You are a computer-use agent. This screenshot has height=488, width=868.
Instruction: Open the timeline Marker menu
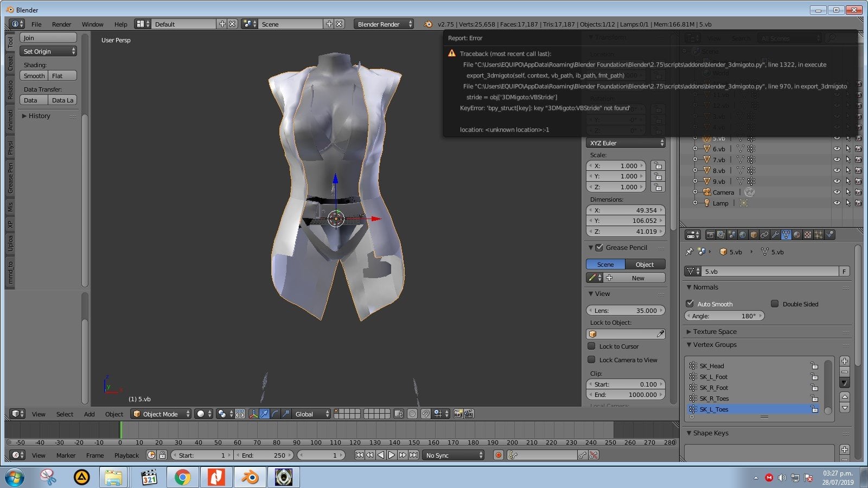click(66, 455)
